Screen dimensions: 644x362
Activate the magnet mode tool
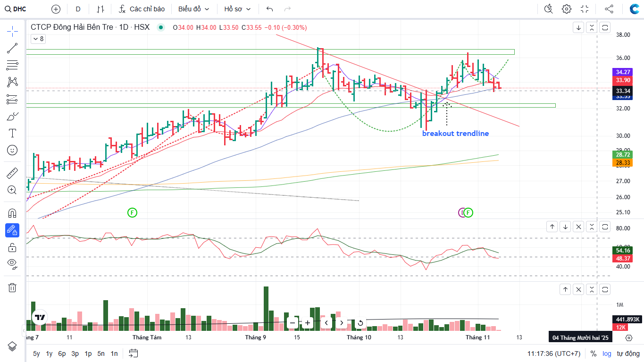pyautogui.click(x=12, y=213)
